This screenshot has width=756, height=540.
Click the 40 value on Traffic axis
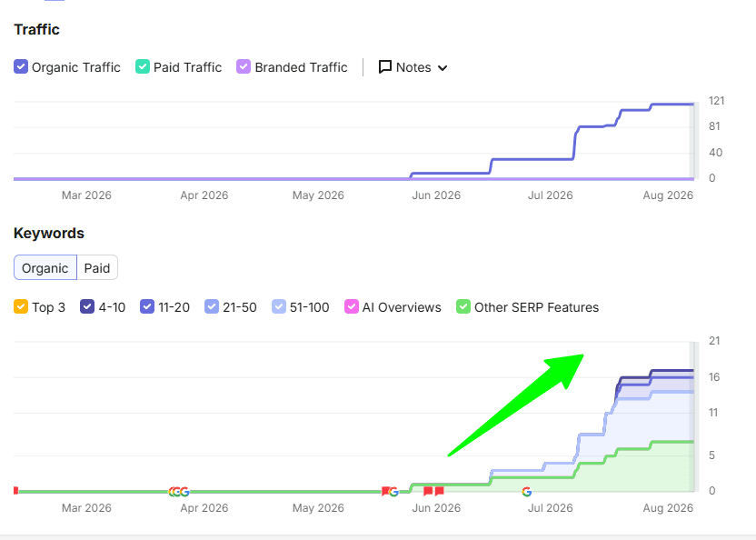pyautogui.click(x=715, y=153)
